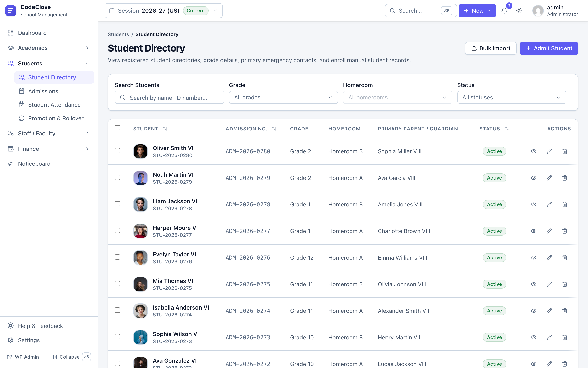
Task: Edit Evelyn Taylor VI with pencil icon
Action: [x=549, y=258]
